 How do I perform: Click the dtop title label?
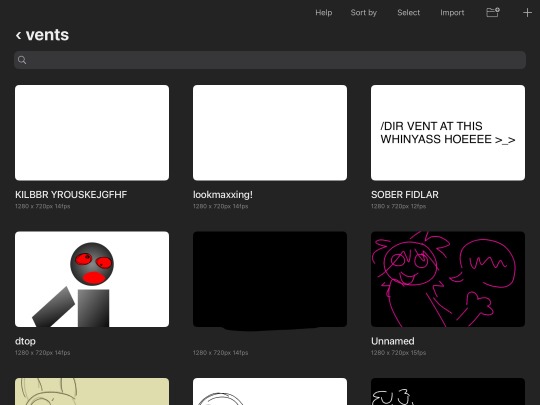pos(25,341)
